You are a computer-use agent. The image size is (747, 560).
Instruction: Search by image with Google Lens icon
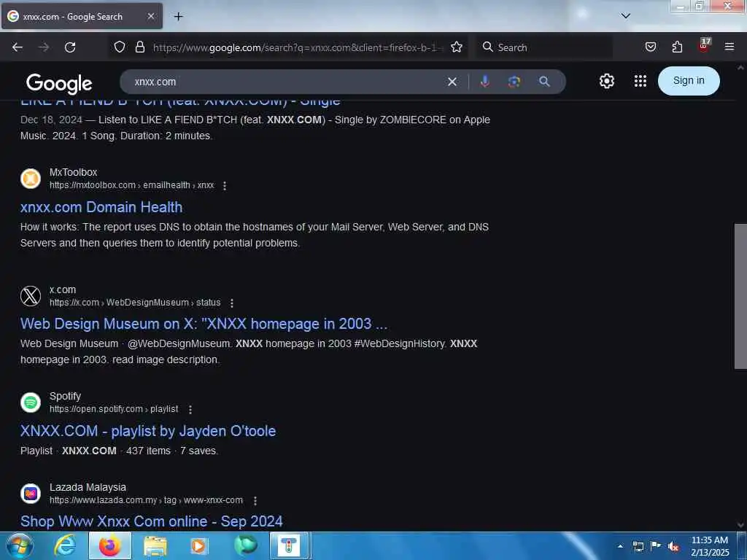point(514,82)
